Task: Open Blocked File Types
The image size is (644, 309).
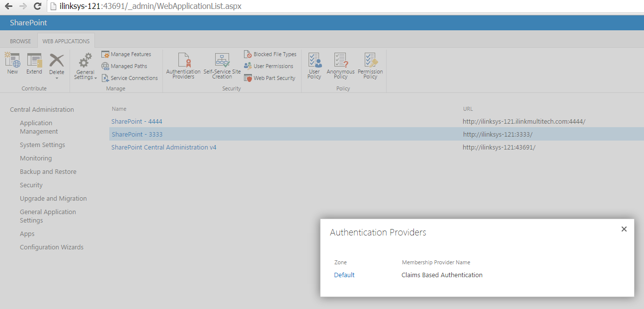Action: coord(270,54)
